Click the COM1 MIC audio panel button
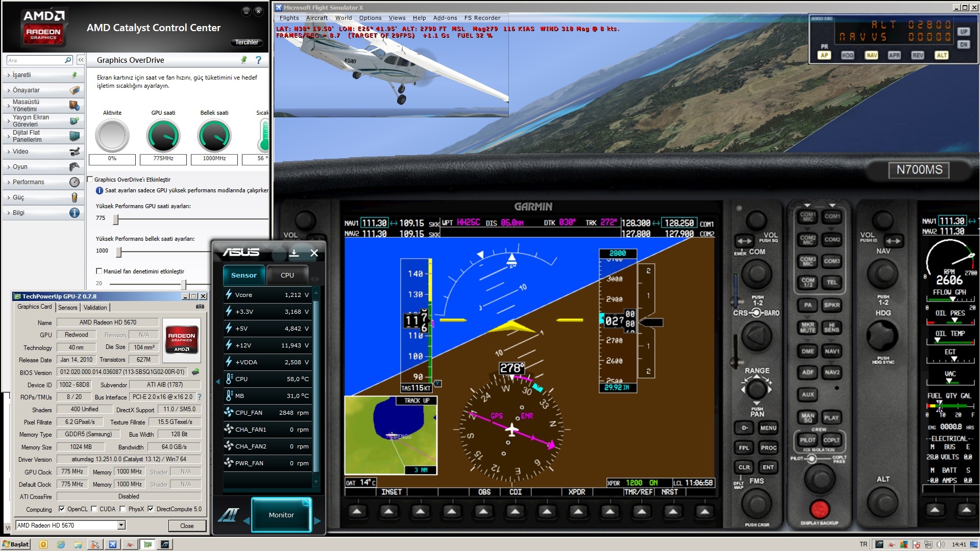This screenshot has width=980, height=551. [x=807, y=217]
